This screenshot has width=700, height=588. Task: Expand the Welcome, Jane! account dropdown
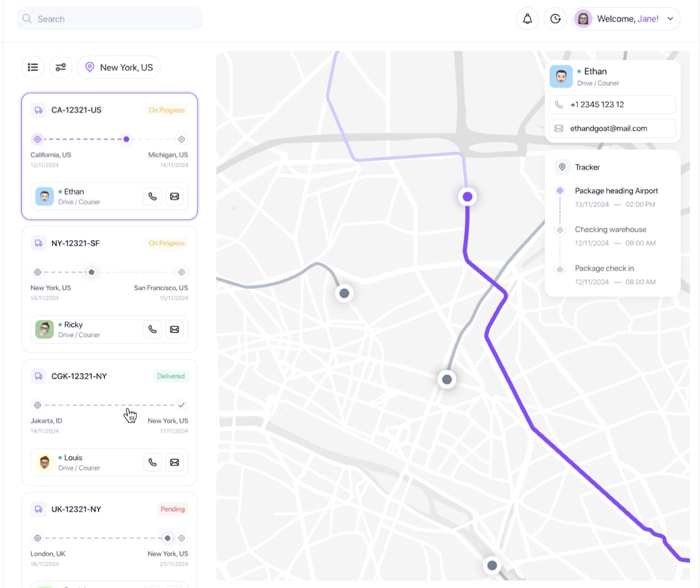pyautogui.click(x=670, y=19)
